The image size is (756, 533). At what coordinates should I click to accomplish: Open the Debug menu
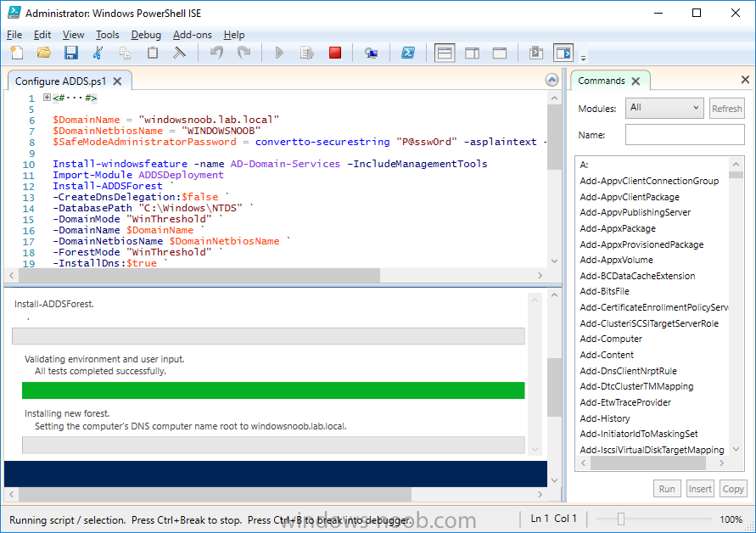[146, 35]
